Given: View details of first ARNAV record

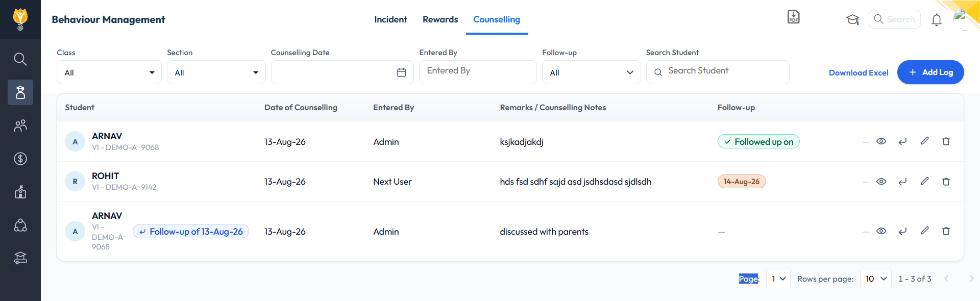Looking at the screenshot, I should click(881, 141).
